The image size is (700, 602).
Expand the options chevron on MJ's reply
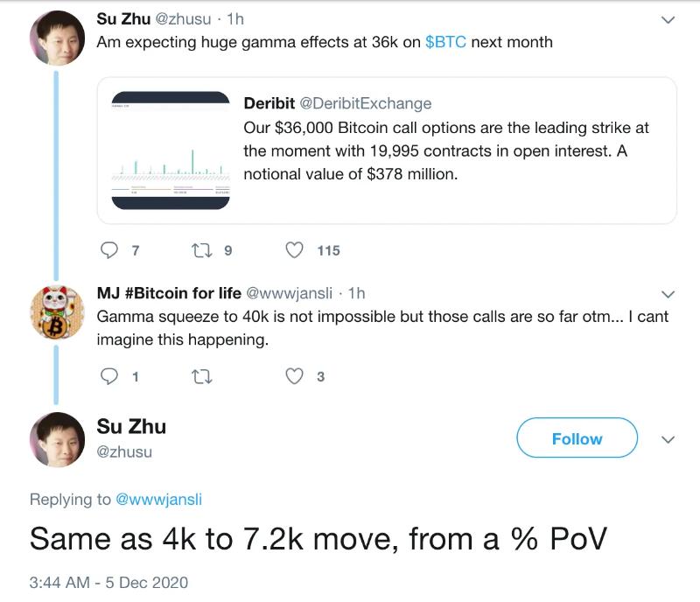[x=668, y=295]
